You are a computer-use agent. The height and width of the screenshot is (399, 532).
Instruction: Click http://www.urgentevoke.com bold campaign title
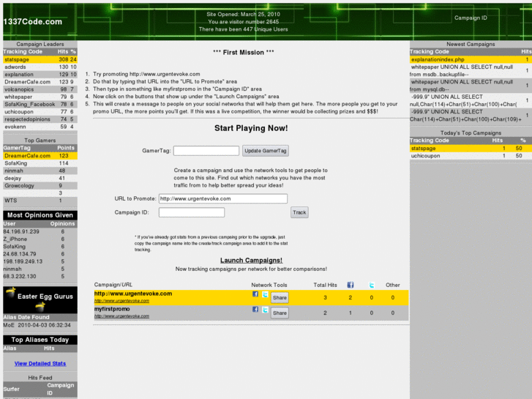(133, 294)
